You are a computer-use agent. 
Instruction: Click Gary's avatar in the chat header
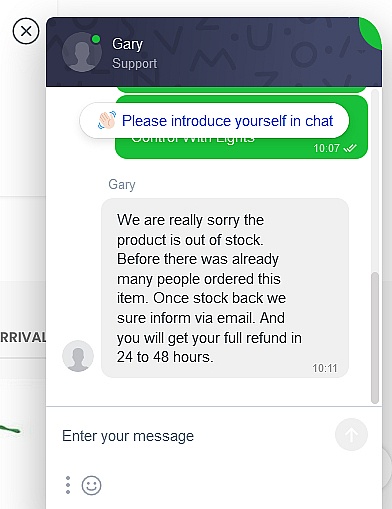click(x=82, y=52)
